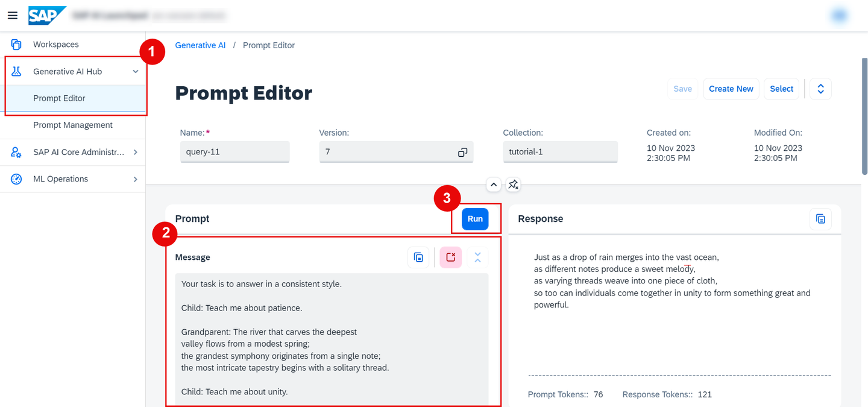Open the version selector icon in Version field

[462, 153]
